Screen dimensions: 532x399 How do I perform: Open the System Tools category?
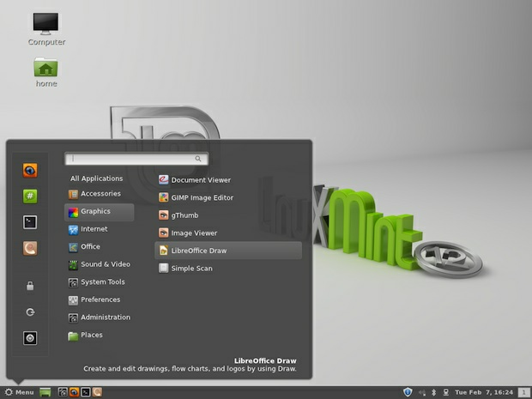tap(97, 282)
